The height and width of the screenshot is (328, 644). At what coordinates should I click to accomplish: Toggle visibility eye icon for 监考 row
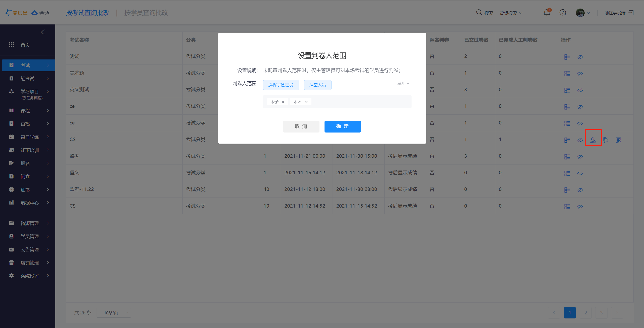click(580, 157)
